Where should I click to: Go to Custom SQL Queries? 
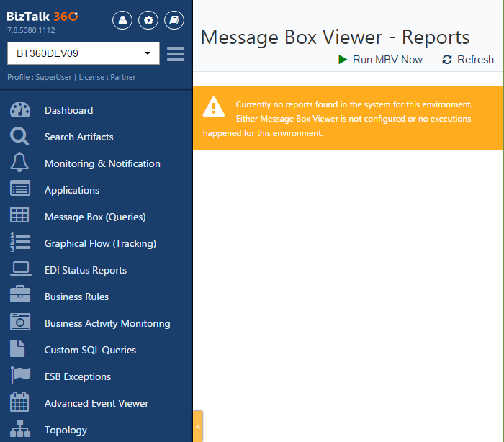click(90, 350)
